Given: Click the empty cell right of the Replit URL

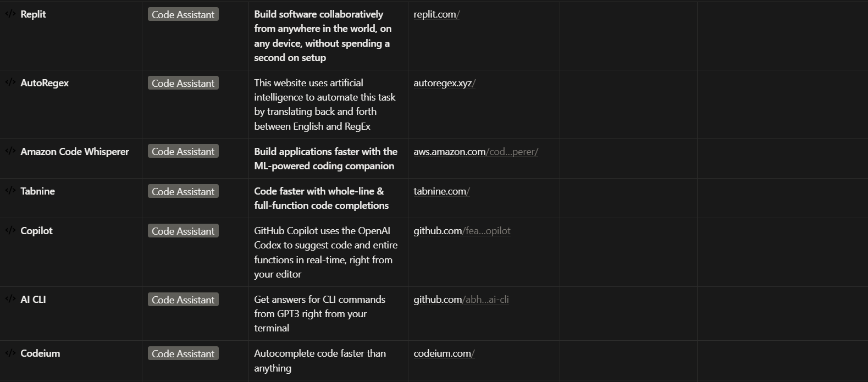Looking at the screenshot, I should click(628, 35).
